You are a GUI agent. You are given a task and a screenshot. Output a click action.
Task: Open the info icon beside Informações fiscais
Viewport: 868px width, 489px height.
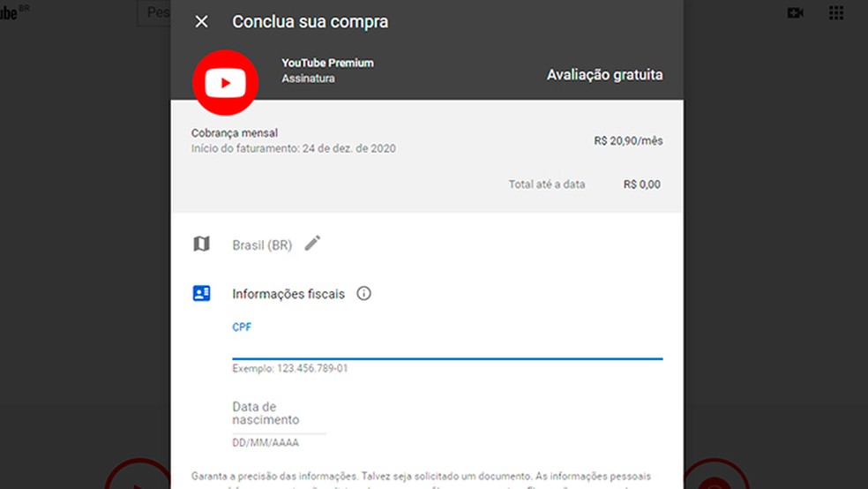coord(363,294)
